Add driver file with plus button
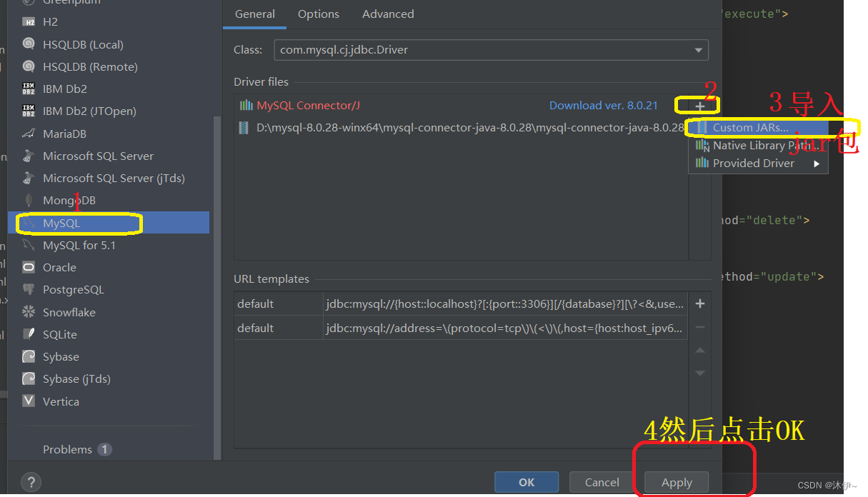 (x=700, y=106)
